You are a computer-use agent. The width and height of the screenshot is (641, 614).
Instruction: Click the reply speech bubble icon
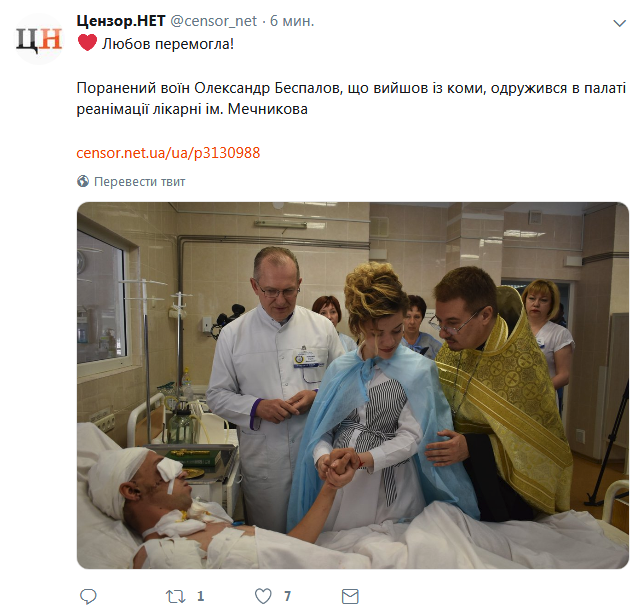coord(88,596)
